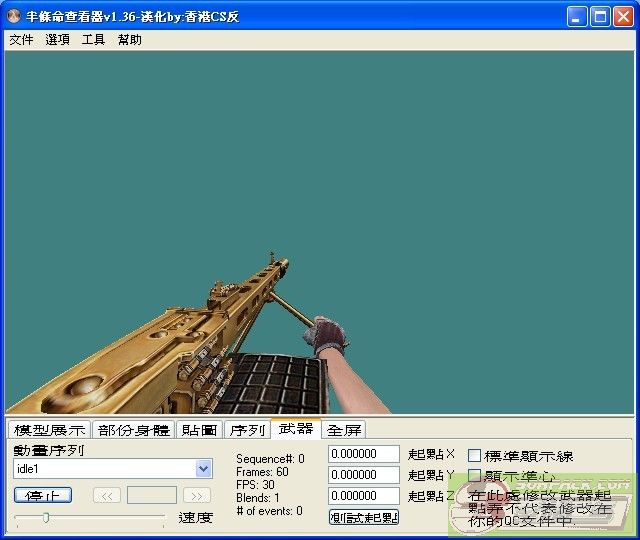Open the 工具 menu
640x540 pixels.
coord(93,40)
